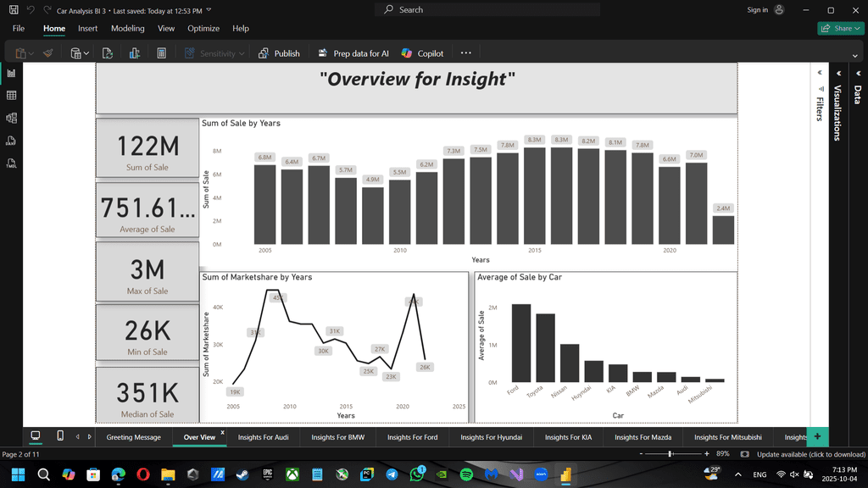Open DAX query view icon
868x488 pixels.
(11, 141)
